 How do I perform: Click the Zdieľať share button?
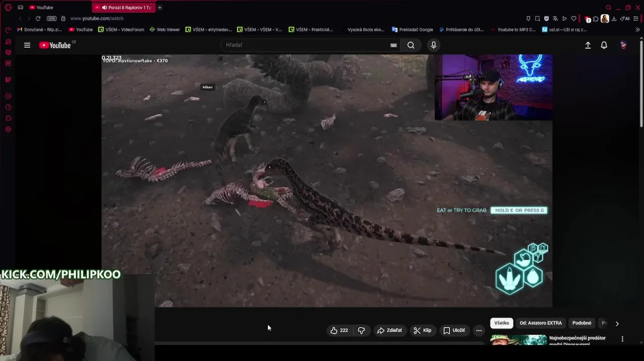pos(390,330)
